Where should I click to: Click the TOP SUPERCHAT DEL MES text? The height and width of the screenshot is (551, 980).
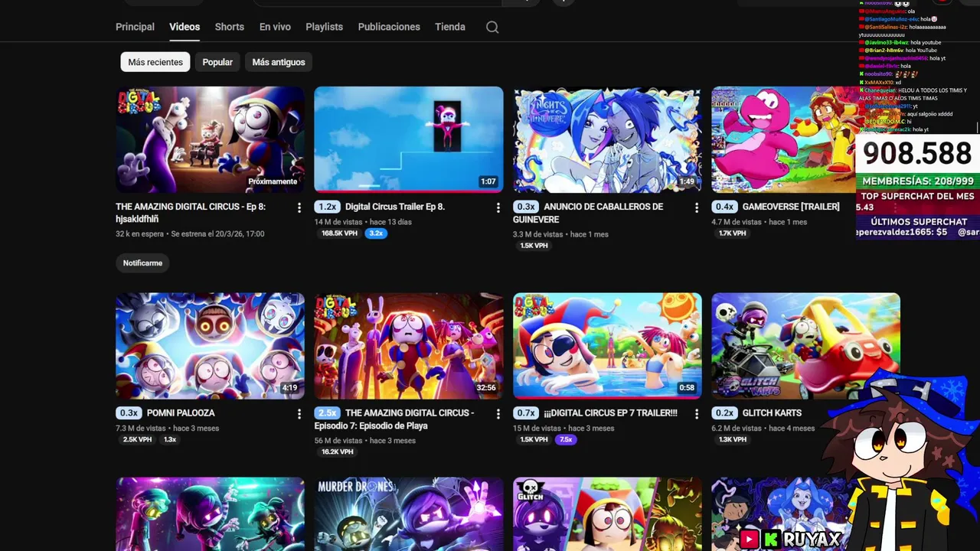(918, 197)
